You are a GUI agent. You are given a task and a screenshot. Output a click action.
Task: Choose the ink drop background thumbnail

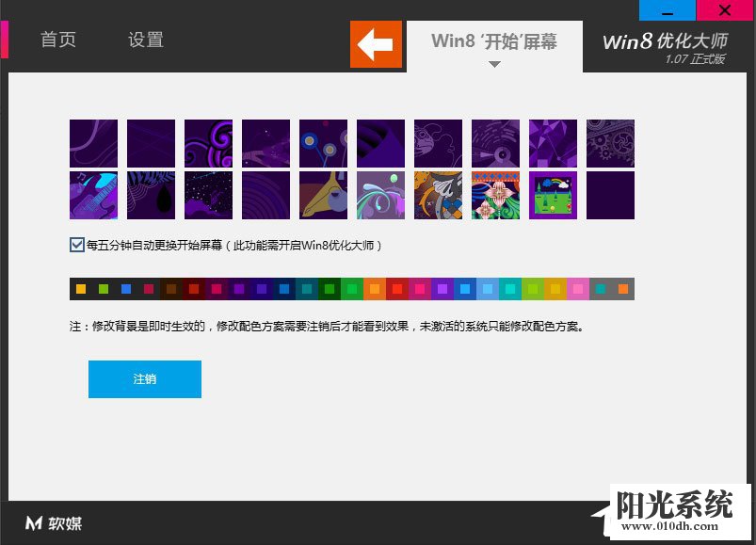151,195
